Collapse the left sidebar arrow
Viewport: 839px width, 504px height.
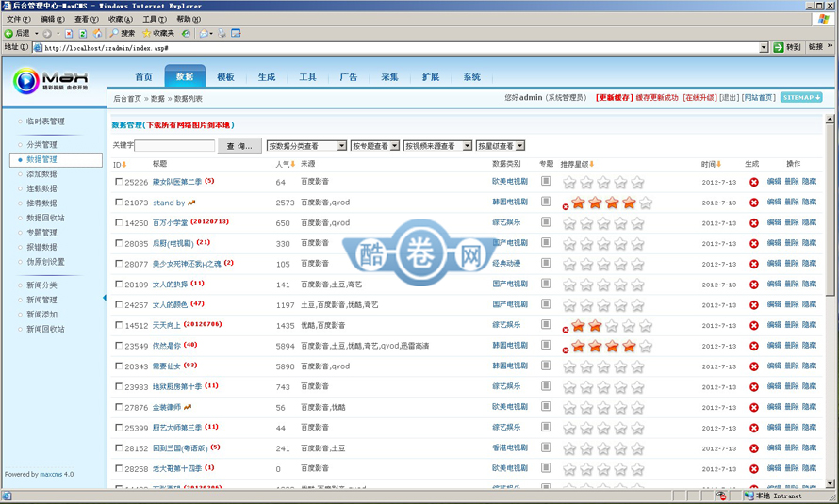(105, 298)
